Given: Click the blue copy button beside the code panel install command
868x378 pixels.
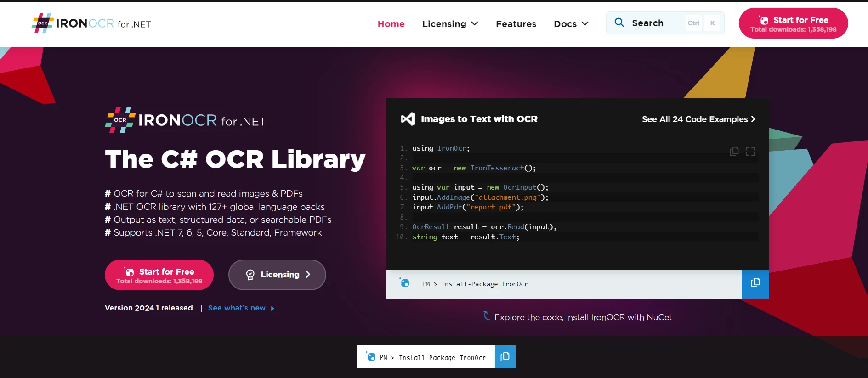Looking at the screenshot, I should pos(755,284).
